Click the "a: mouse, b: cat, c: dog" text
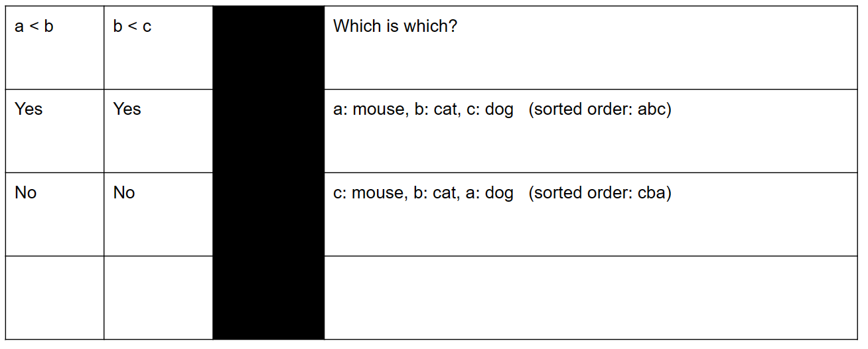The height and width of the screenshot is (349, 868). coord(423,109)
